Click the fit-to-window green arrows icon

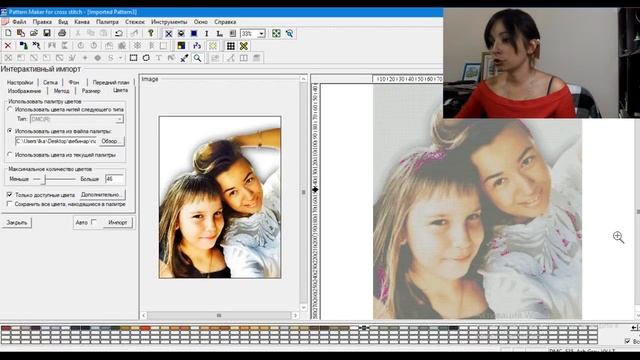[276, 33]
